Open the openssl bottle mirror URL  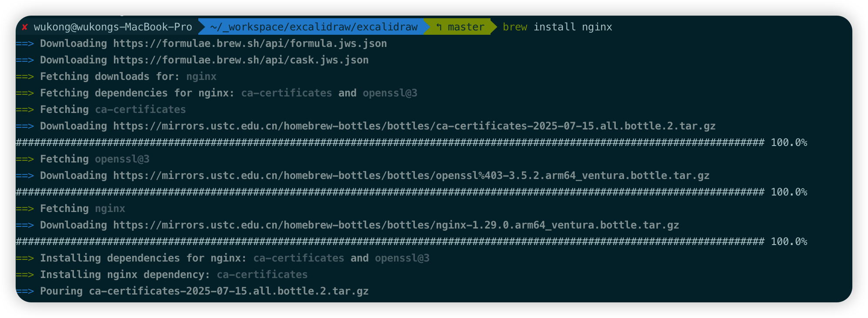411,176
